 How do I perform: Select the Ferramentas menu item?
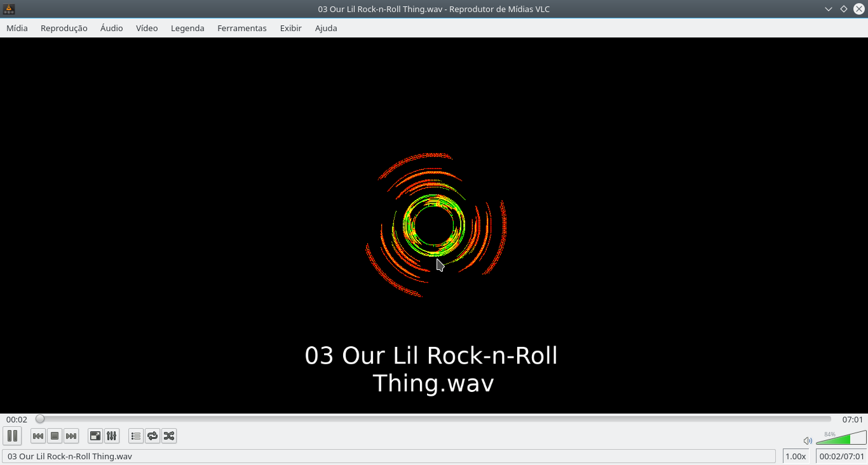coord(241,28)
